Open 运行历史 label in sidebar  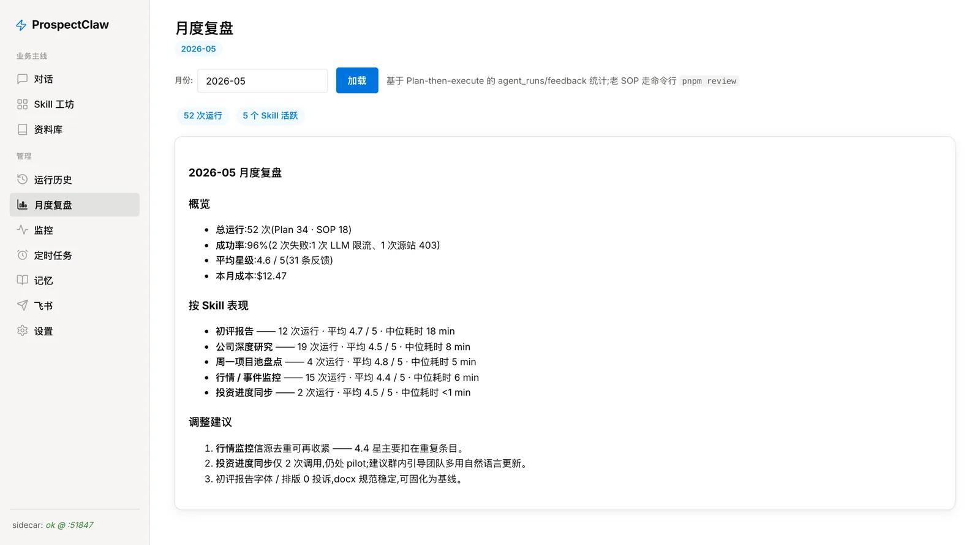coord(53,180)
